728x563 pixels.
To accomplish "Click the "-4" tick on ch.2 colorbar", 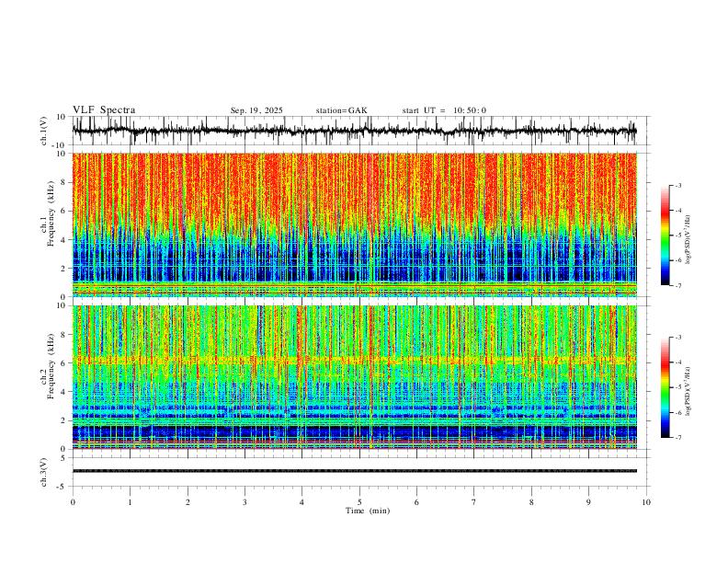I will point(678,362).
